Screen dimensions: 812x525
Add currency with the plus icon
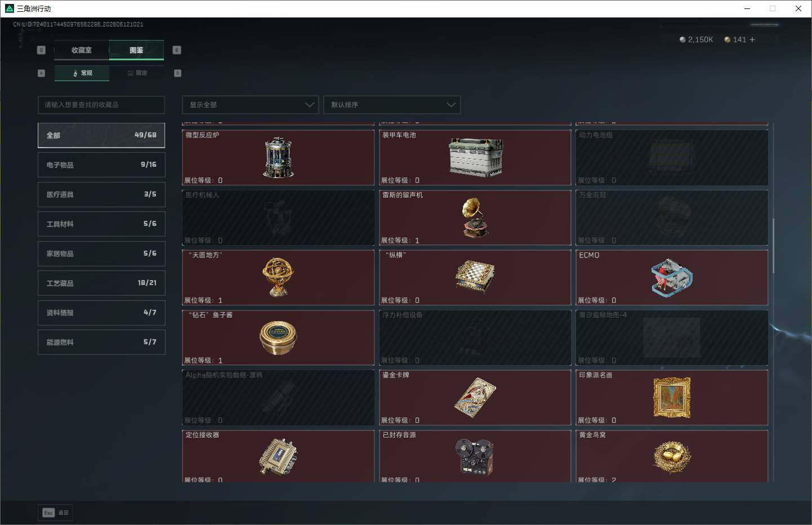[x=752, y=39]
